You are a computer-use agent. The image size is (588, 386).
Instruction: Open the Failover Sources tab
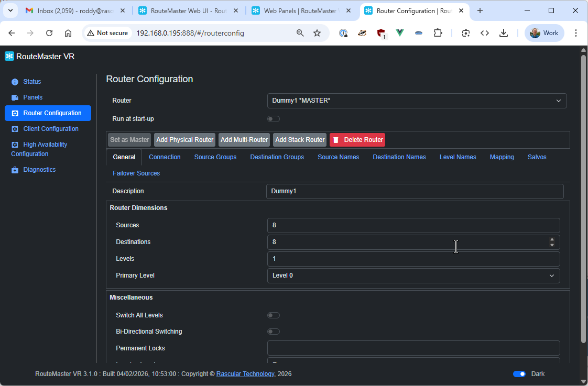click(136, 173)
